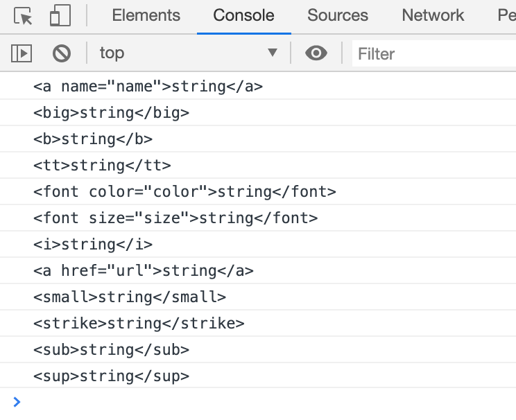516x420 pixels.
Task: Select the <big>string</big> output line
Action: [x=258, y=113]
